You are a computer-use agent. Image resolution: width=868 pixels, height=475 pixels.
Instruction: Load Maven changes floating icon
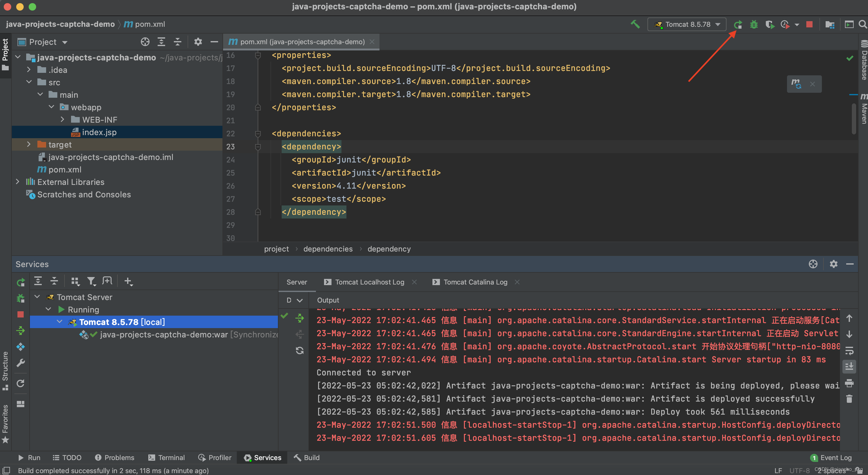[x=796, y=84]
